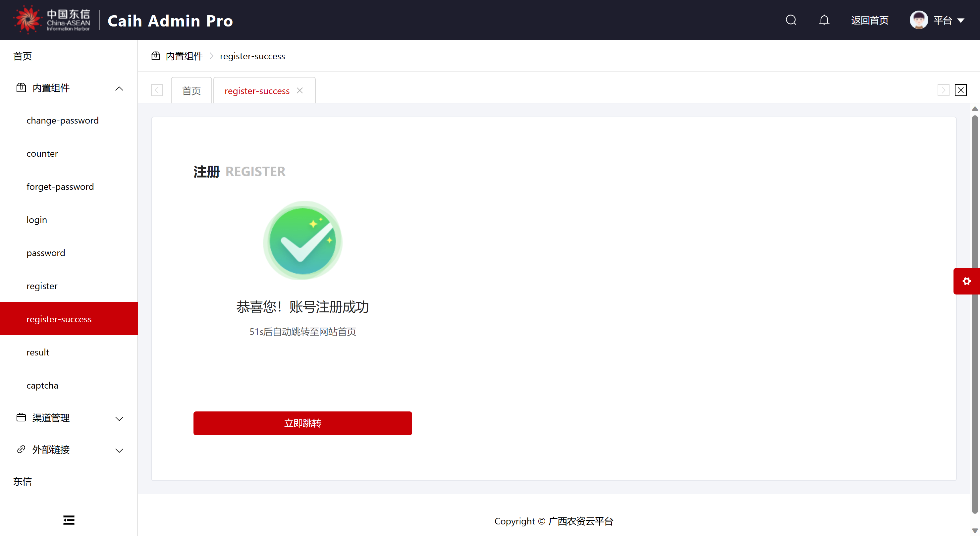Collapse sidebar using the bottom menu-fold icon
This screenshot has width=980, height=536.
click(69, 520)
